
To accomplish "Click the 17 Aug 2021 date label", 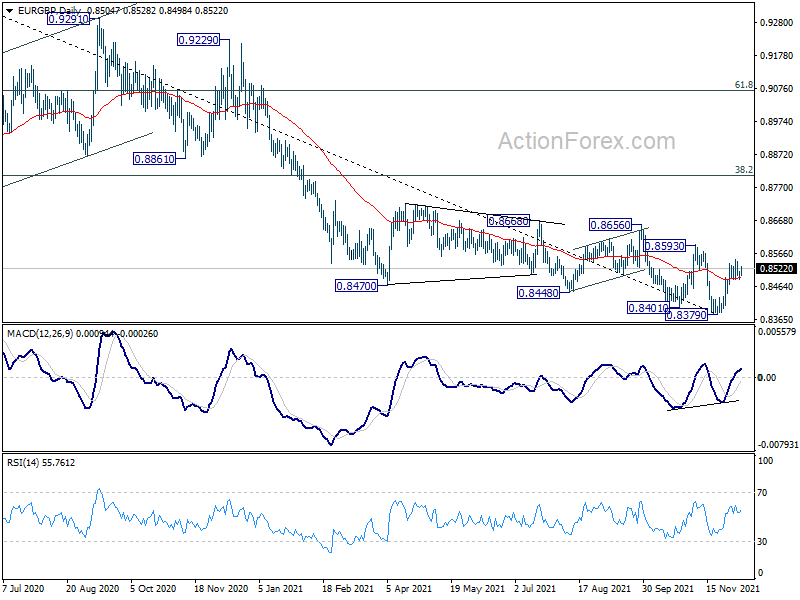I will click(605, 588).
